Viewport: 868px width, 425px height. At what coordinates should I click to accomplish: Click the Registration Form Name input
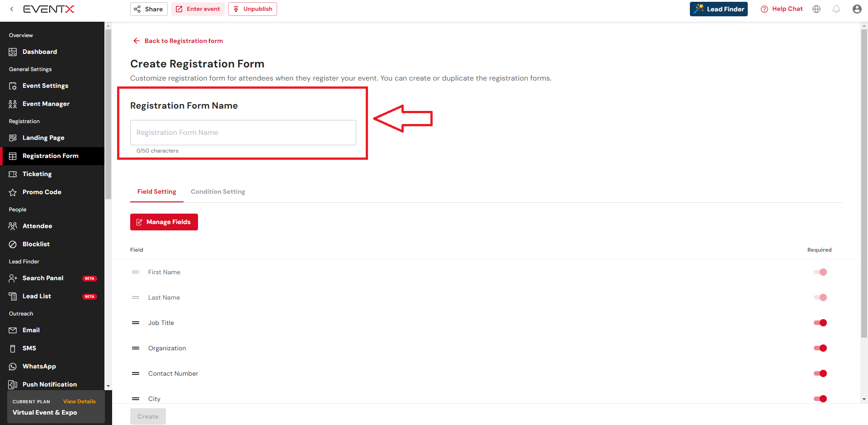pos(243,133)
